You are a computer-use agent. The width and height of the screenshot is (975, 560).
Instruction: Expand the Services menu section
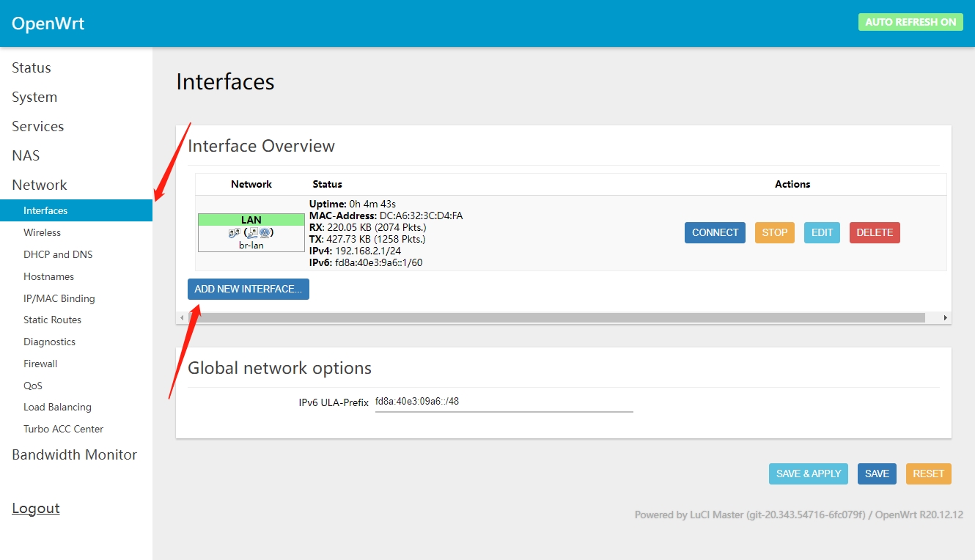tap(38, 126)
